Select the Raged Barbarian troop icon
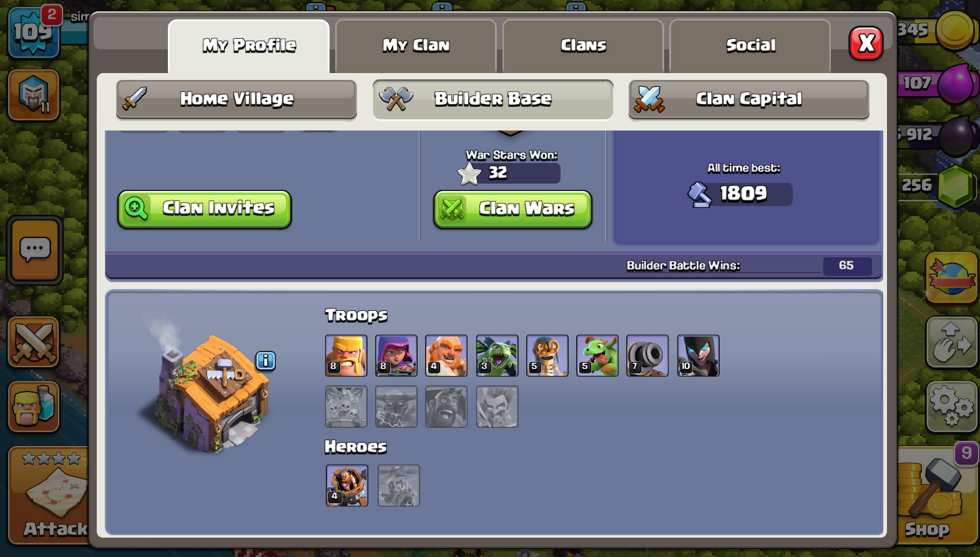This screenshot has height=557, width=980. (346, 355)
